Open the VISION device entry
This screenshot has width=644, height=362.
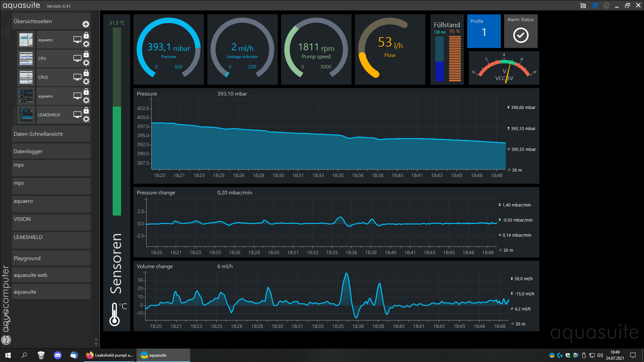pyautogui.click(x=51, y=222)
